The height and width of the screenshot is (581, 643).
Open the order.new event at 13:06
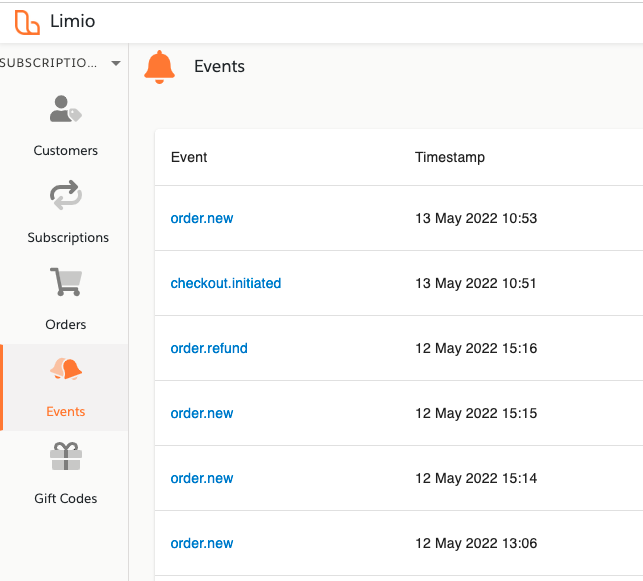[202, 543]
